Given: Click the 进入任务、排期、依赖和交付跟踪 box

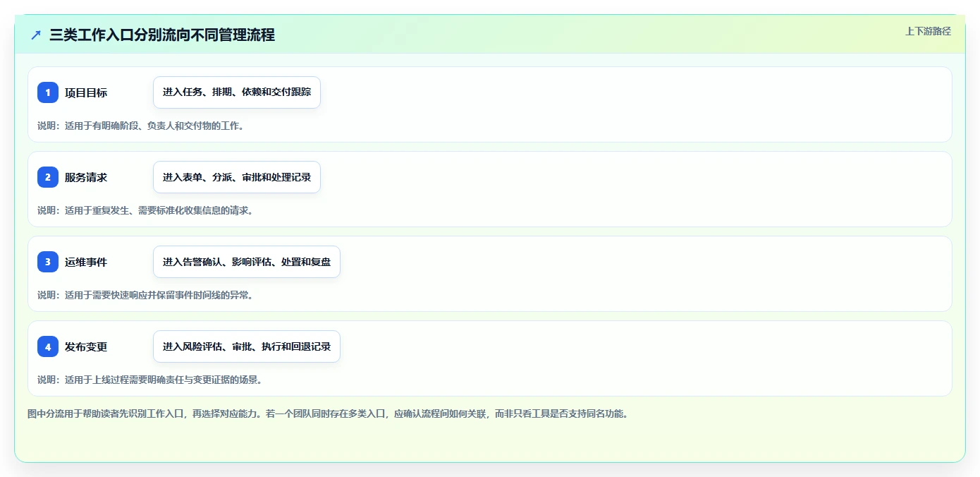Looking at the screenshot, I should coord(237,92).
